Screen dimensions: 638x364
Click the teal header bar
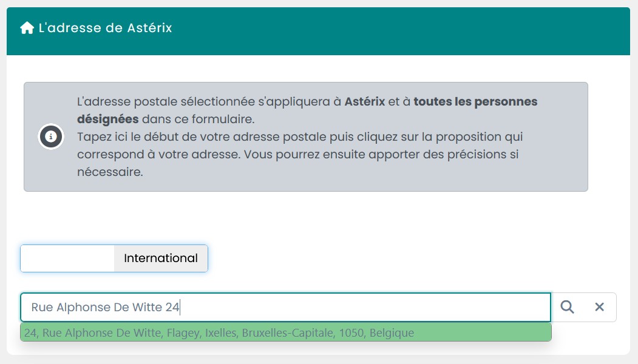tap(318, 32)
